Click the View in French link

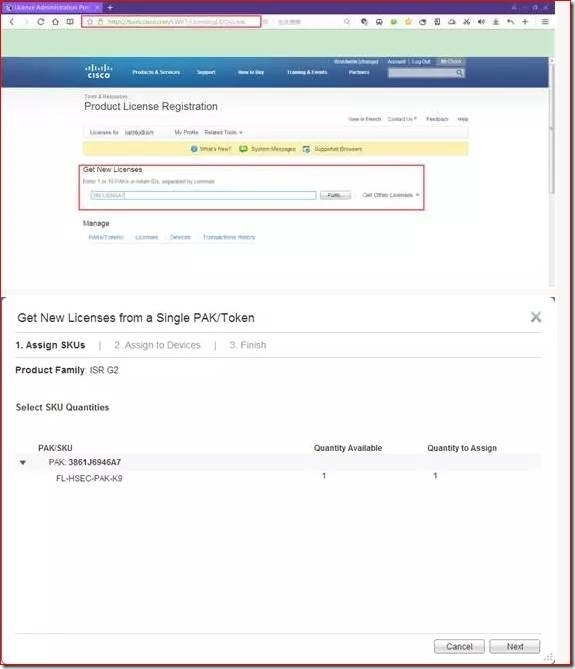pos(364,119)
